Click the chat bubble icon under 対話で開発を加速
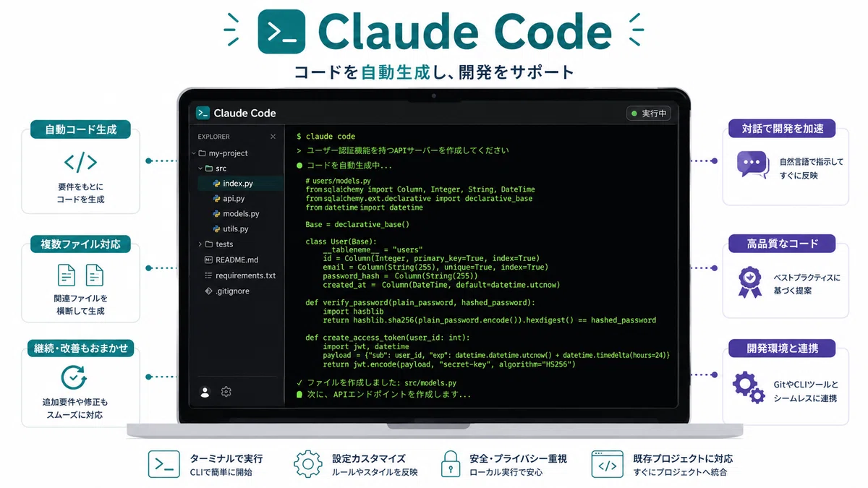The height and width of the screenshot is (488, 868). (752, 164)
